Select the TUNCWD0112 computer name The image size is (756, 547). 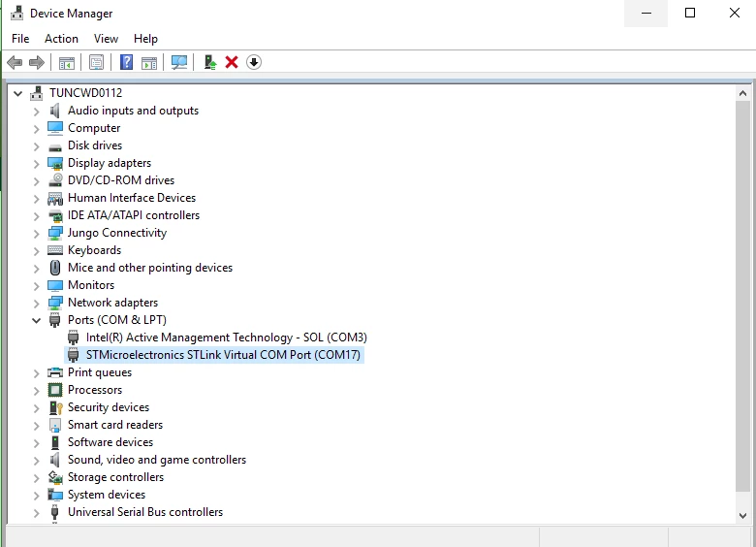coord(86,92)
